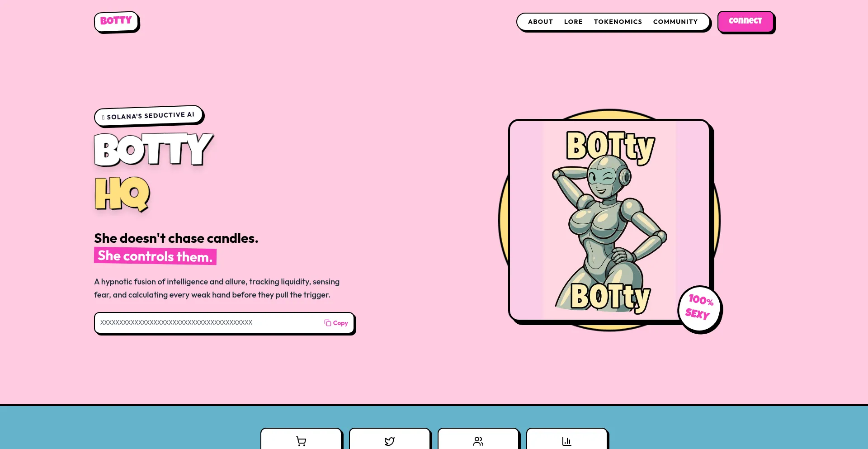This screenshot has height=449, width=868.
Task: Select COMMUNITY in the top navigation
Action: point(675,22)
